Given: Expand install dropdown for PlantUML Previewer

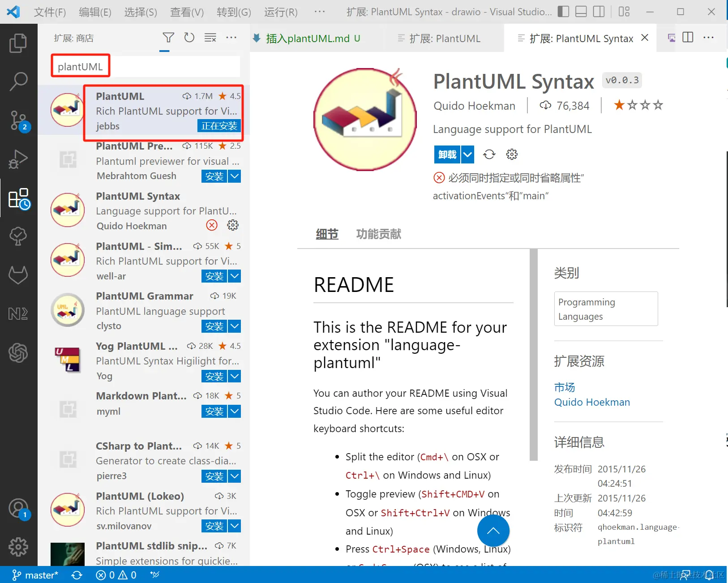Looking at the screenshot, I should pos(235,176).
